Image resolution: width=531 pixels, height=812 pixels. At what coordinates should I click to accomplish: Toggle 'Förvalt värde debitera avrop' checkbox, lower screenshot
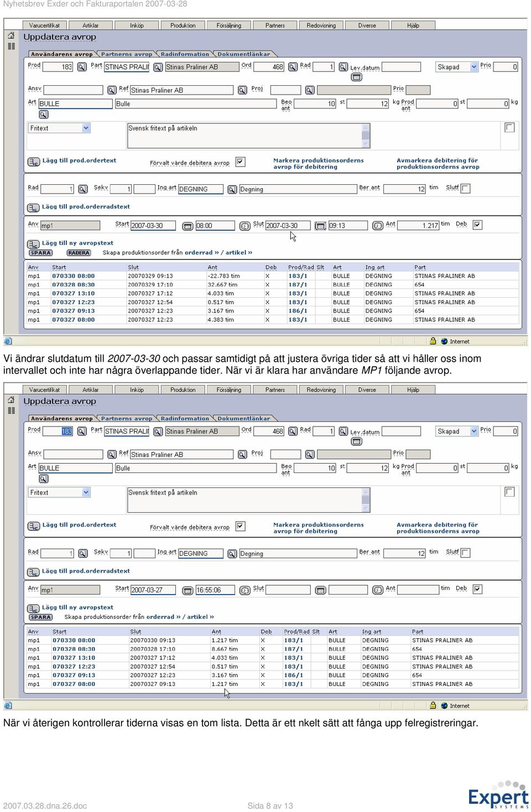(x=240, y=526)
